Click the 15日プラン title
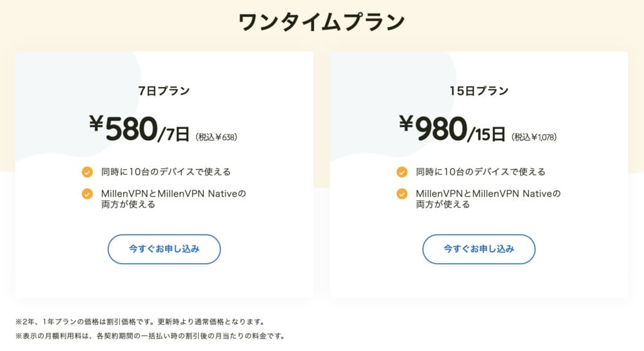The width and height of the screenshot is (644, 351). pos(479,91)
